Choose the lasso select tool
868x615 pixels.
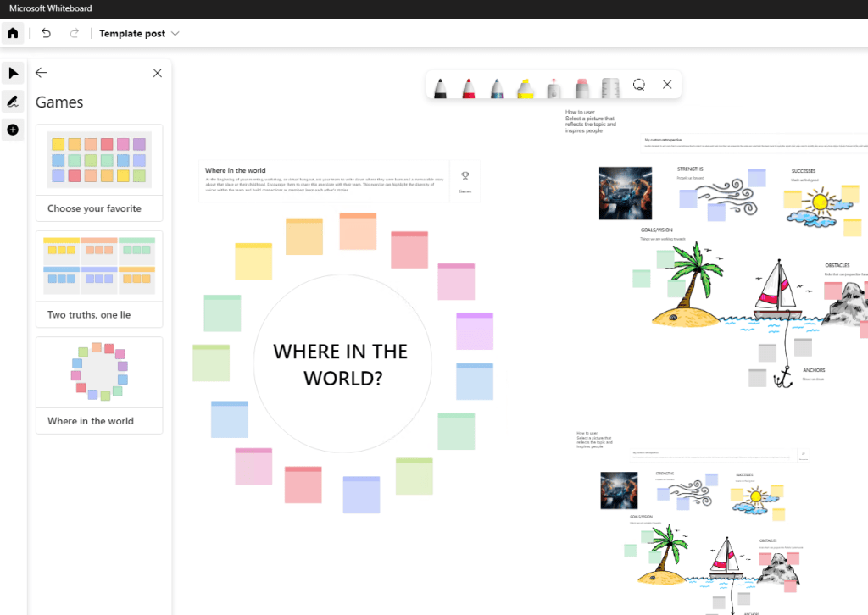coord(639,85)
